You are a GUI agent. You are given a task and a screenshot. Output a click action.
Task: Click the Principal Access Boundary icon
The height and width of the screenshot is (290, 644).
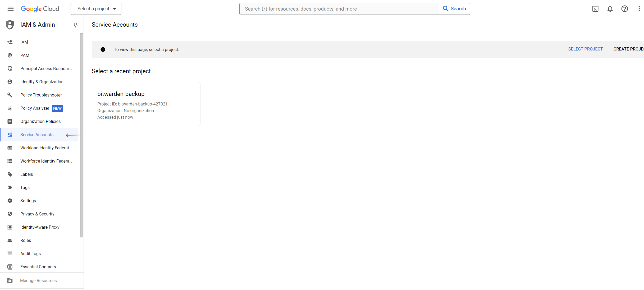coord(10,68)
